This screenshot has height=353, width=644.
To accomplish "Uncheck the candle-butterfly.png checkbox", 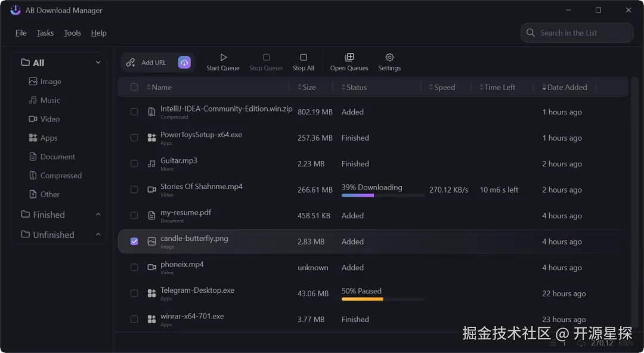I will 134,241.
